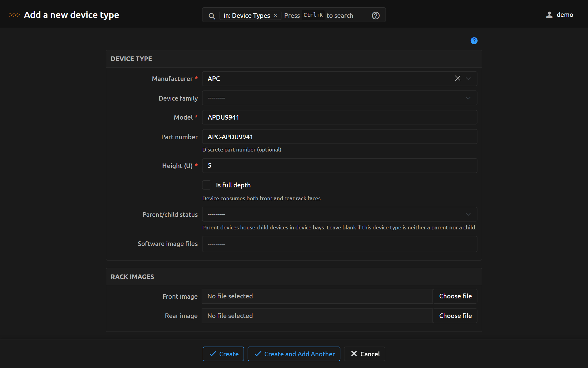Cancel adding the device type
Screen dimensions: 588x368
364,354
